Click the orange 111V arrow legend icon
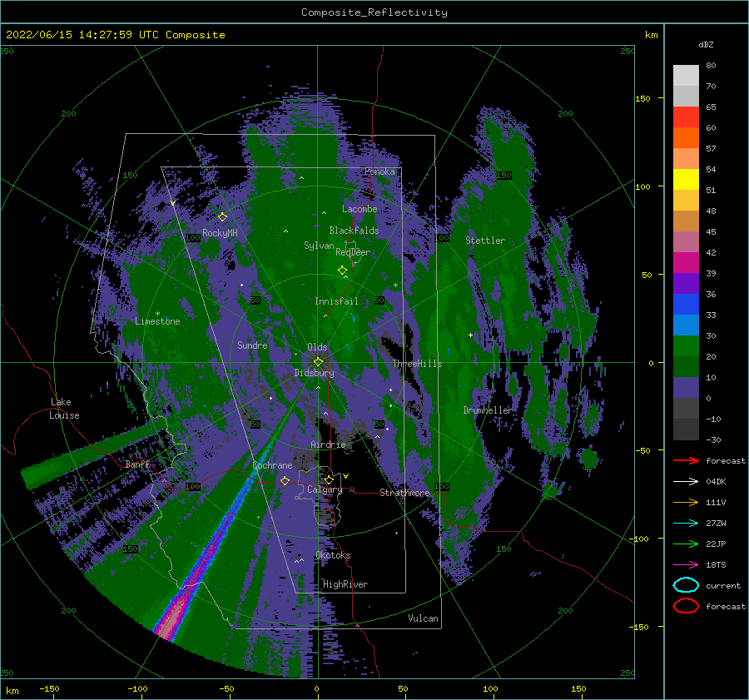 686,502
